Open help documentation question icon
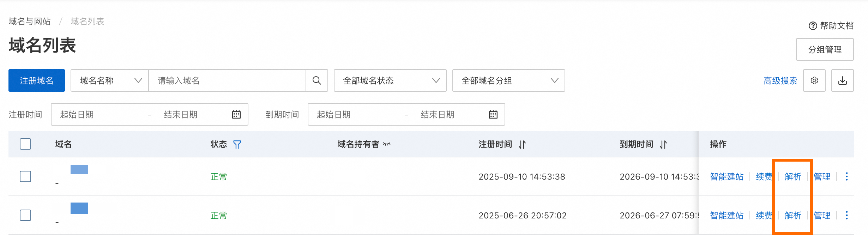Screen dimensions: 868x235 click(x=813, y=26)
